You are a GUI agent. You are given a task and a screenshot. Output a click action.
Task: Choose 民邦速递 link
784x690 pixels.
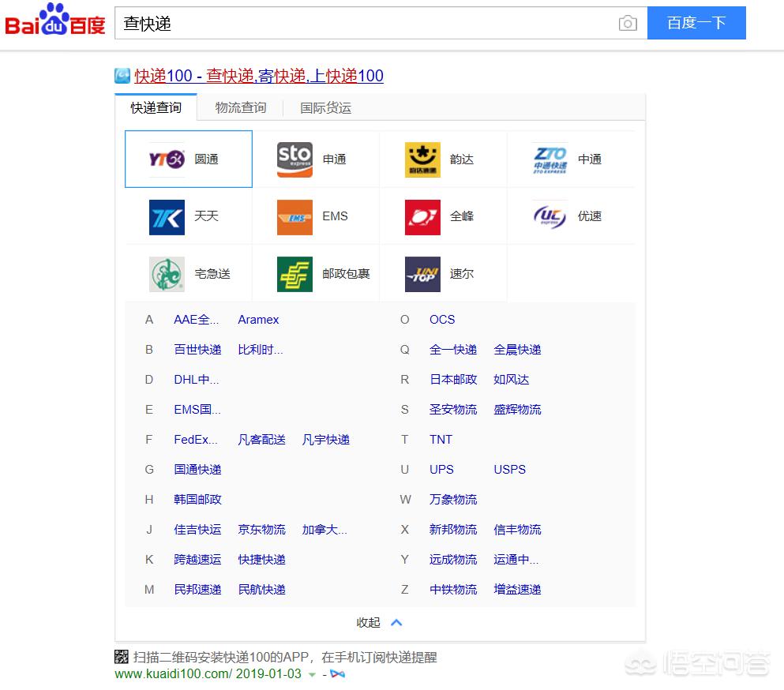coord(197,590)
